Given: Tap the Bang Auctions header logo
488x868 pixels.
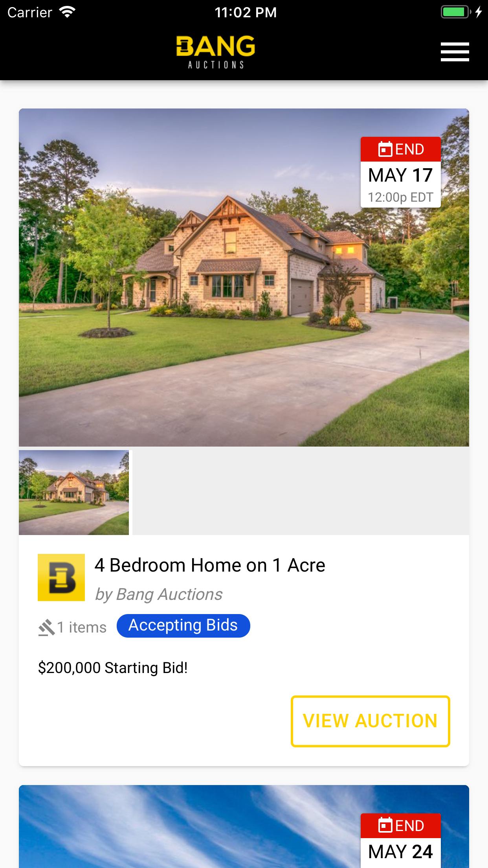Looking at the screenshot, I should point(216,52).
